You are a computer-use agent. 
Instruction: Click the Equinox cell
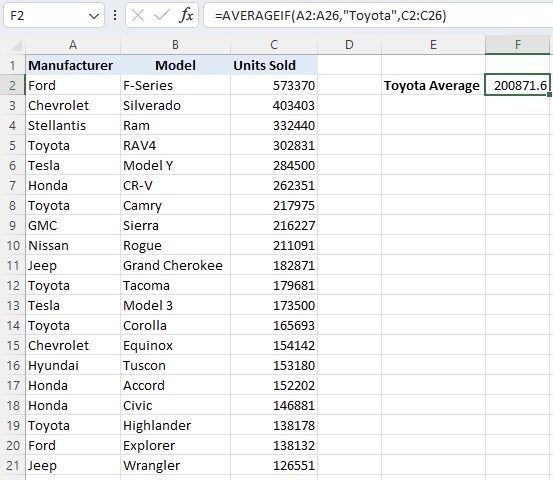point(175,345)
